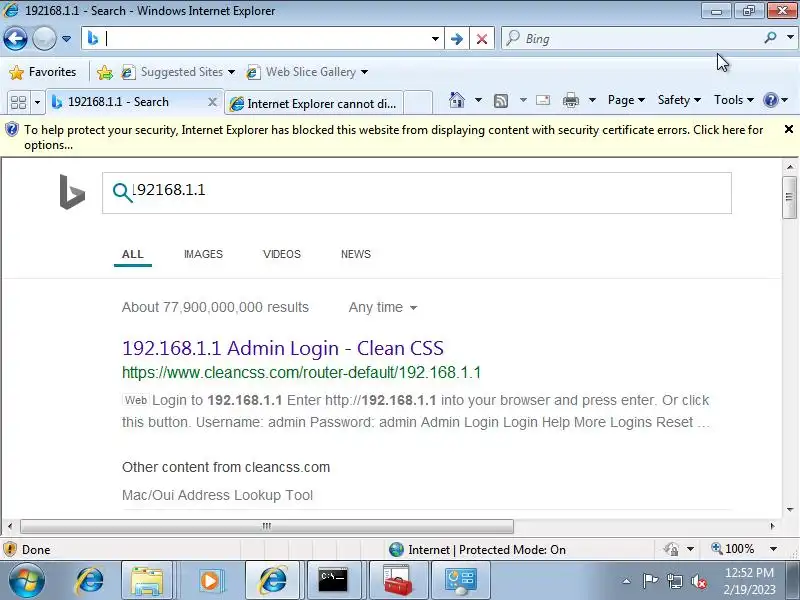
Task: Click the vertical scrollbar thumb
Action: [x=789, y=197]
